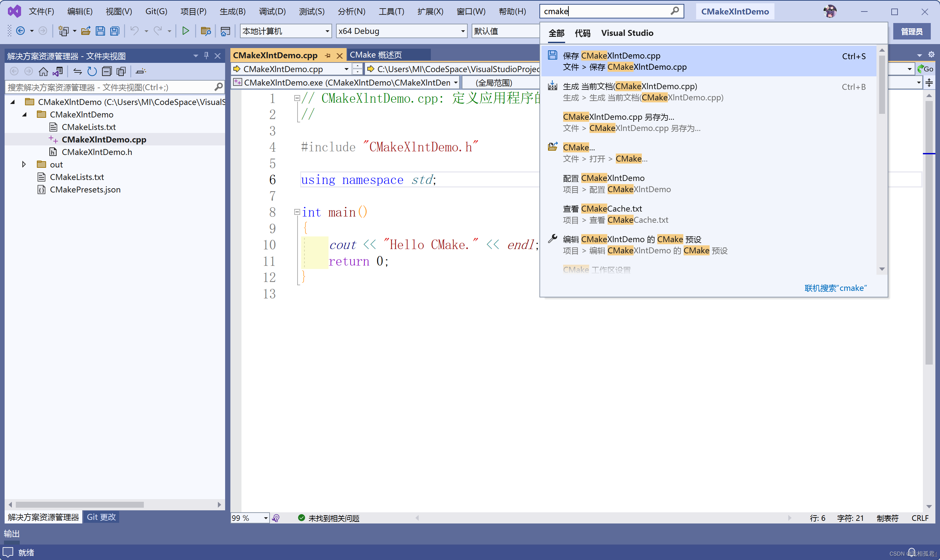
Task: Click Collapse All icon in Solution Explorer
Action: coord(107,71)
